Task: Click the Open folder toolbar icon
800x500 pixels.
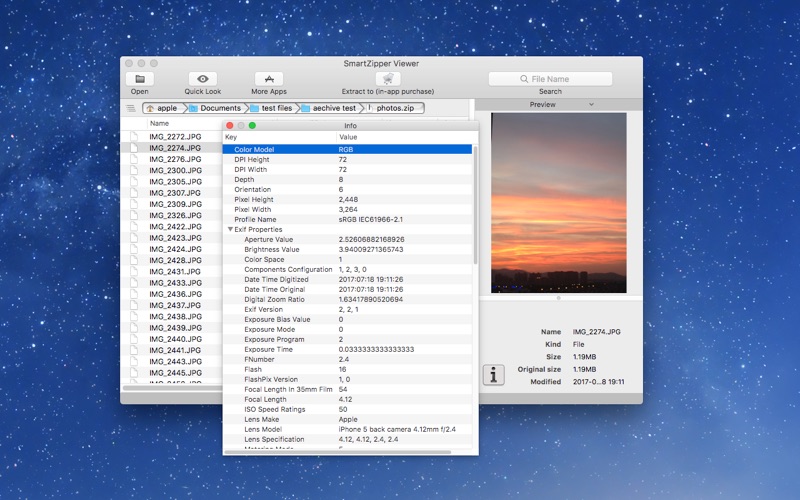Action: point(139,79)
